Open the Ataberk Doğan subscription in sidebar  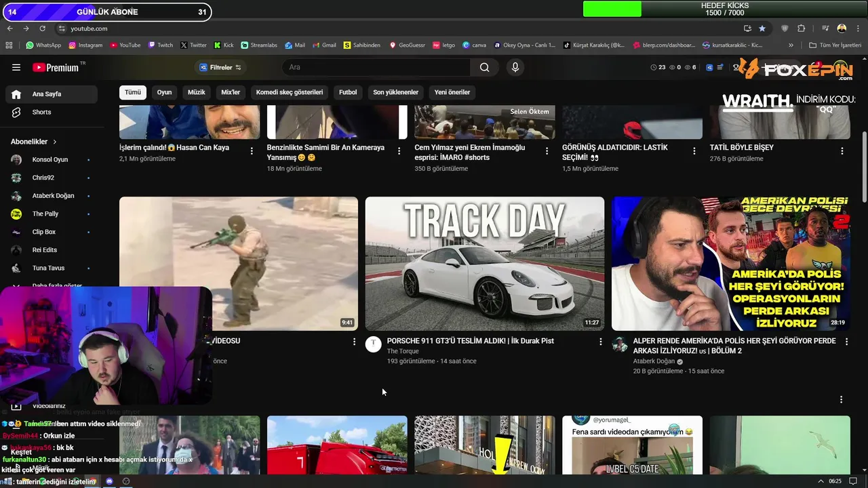[52, 196]
